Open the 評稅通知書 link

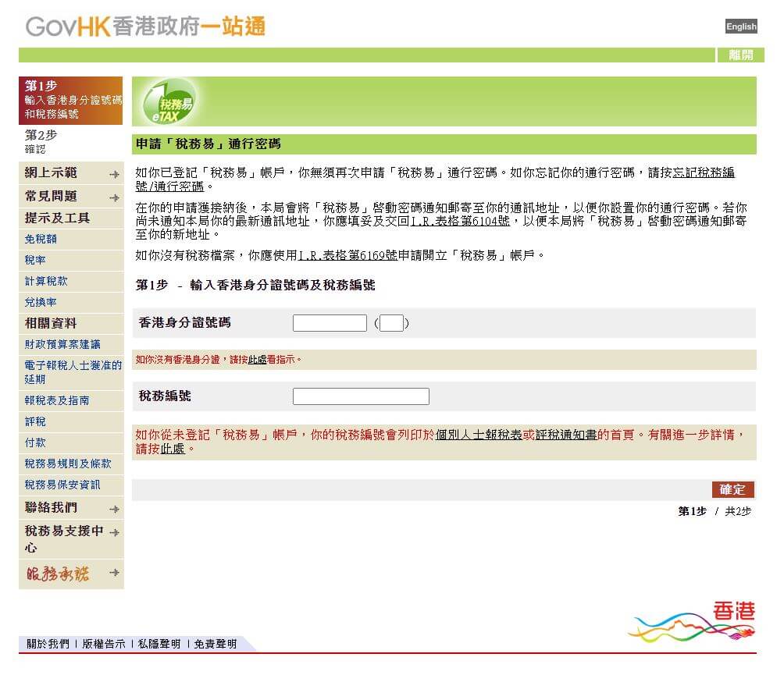[566, 435]
